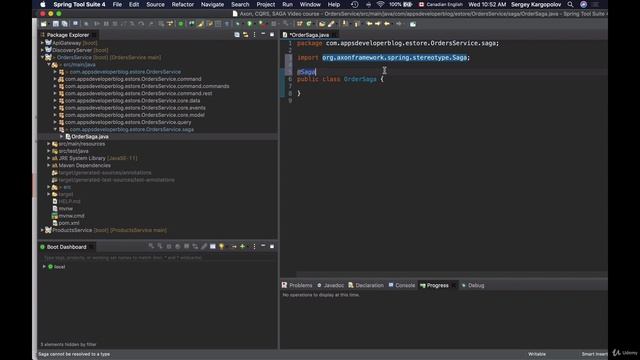Screen dimensions: 640x360
Task: Click the Back navigation arrow in toolbar
Action: coord(387,24)
